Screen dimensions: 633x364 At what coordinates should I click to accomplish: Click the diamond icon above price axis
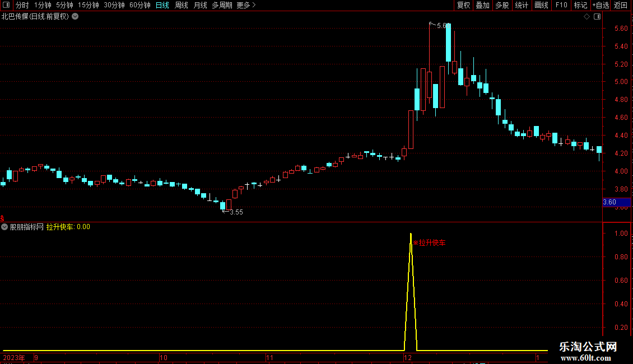click(587, 17)
